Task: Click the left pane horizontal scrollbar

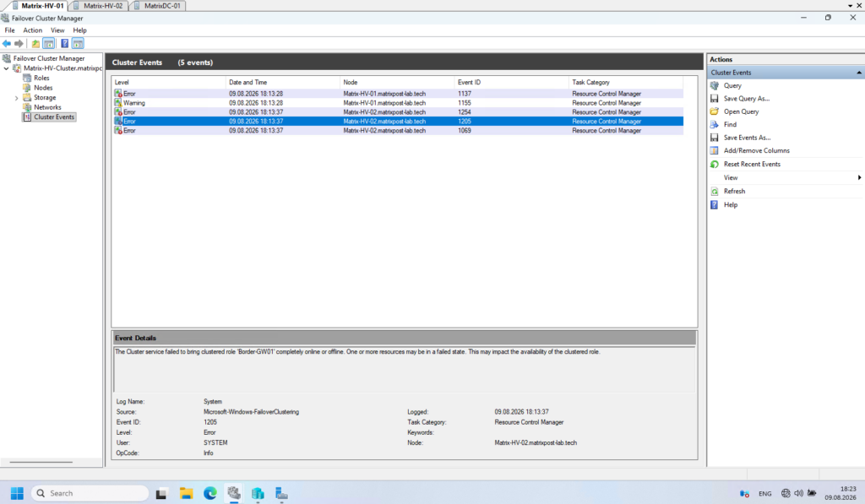Action: point(41,462)
